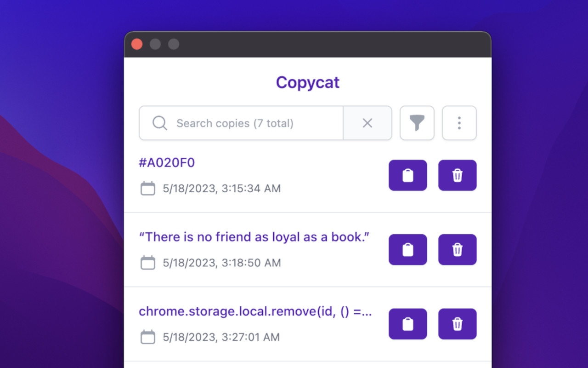
Task: Open the three-dot more options menu
Action: point(459,123)
